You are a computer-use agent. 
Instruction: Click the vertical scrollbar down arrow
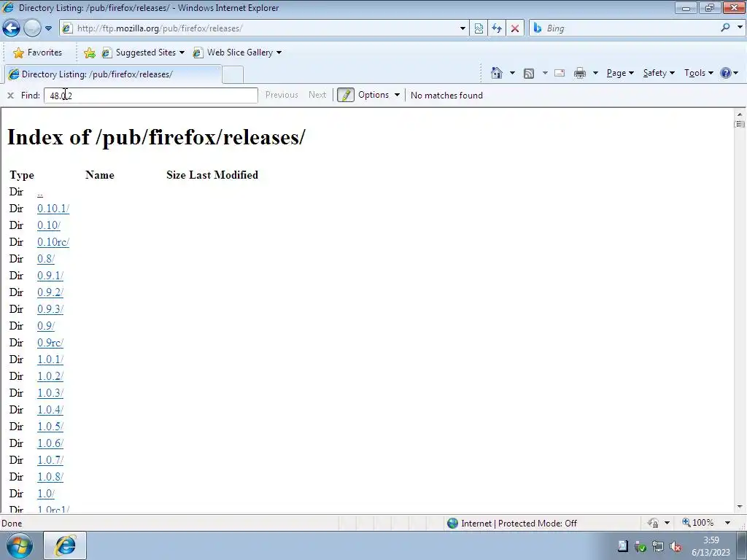tap(740, 507)
